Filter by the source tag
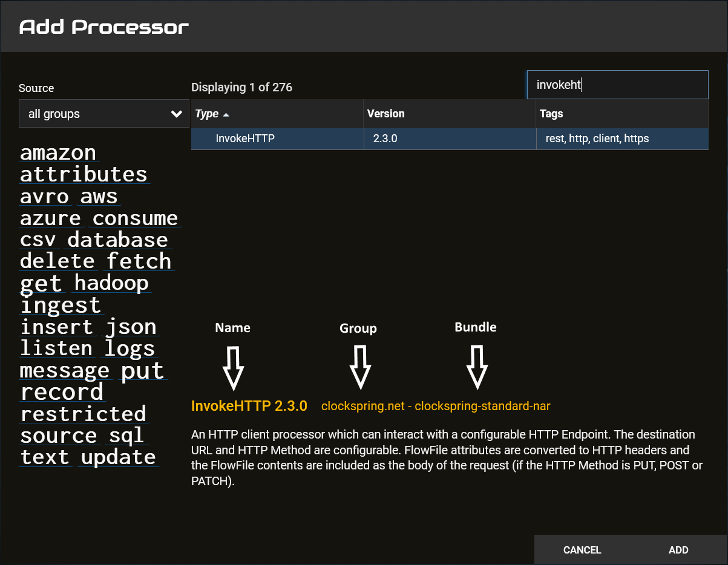 (x=59, y=436)
